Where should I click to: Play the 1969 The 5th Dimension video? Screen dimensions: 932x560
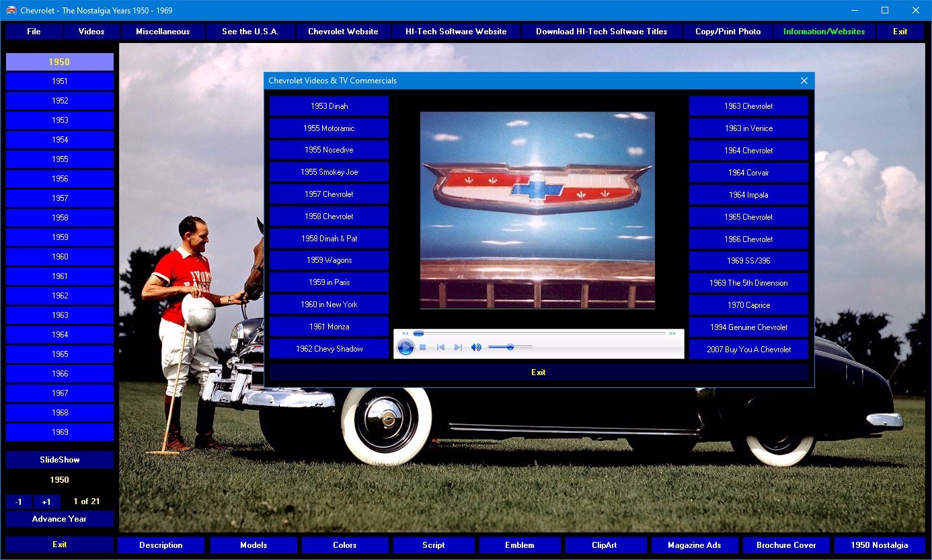point(748,283)
